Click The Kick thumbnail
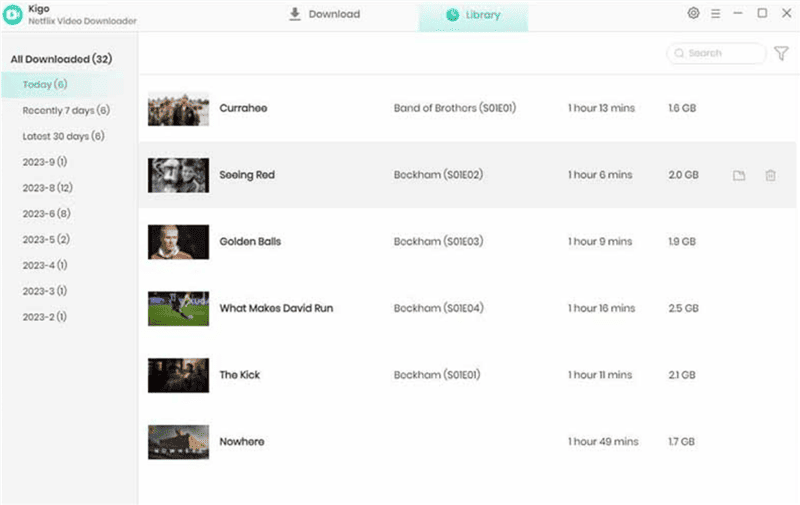 179,375
